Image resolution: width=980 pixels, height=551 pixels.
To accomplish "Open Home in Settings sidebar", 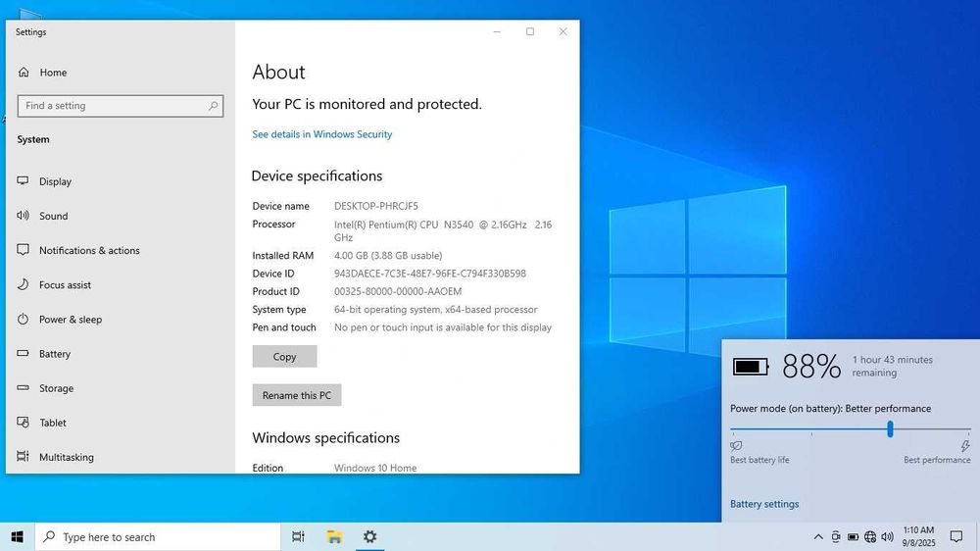I will click(x=42, y=73).
